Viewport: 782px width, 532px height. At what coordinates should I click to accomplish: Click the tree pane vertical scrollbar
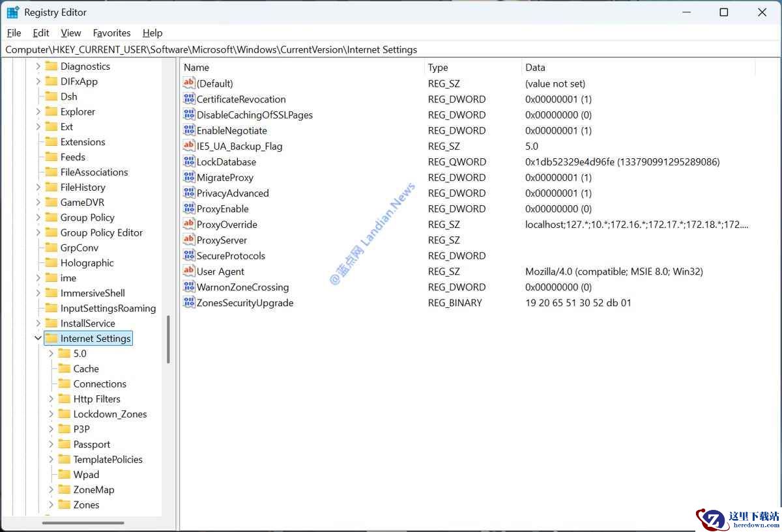(168, 339)
